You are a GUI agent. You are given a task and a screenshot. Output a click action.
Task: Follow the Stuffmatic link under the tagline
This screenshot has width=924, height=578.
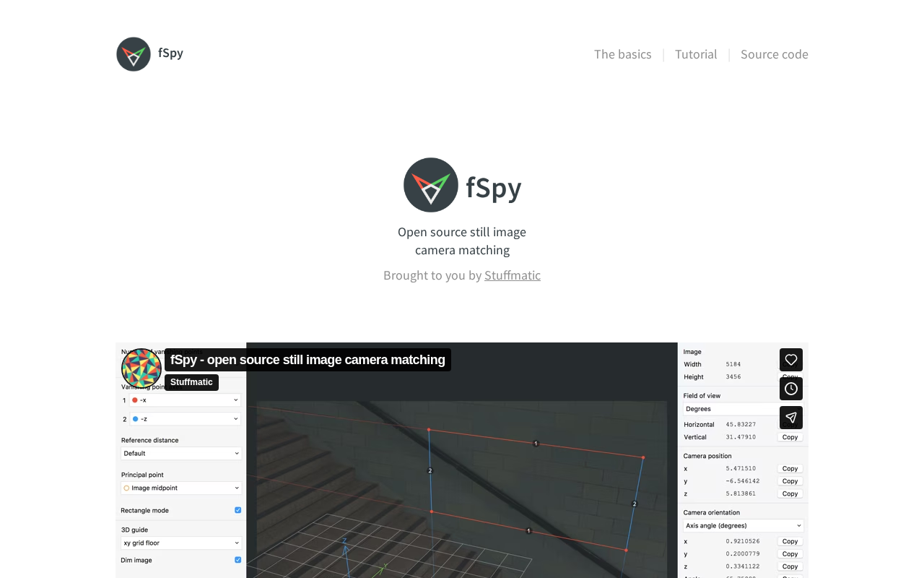tap(513, 275)
